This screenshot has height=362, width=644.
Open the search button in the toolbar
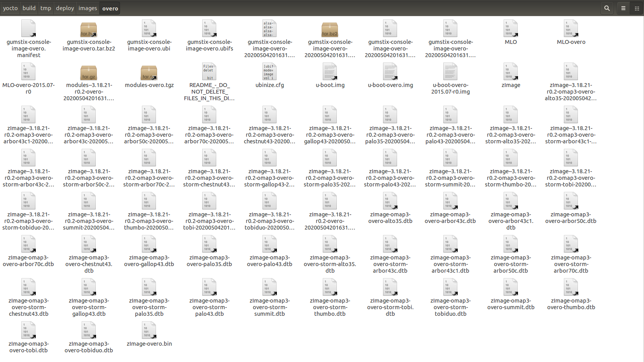click(607, 8)
